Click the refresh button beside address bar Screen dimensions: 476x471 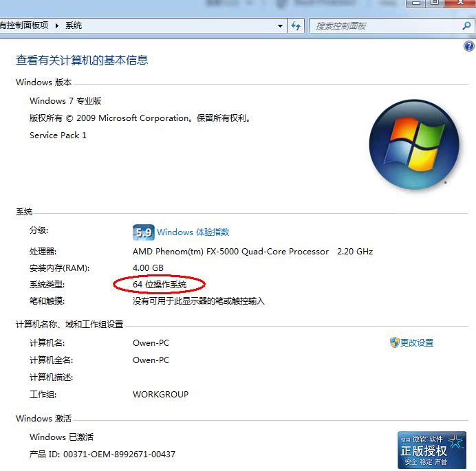[296, 26]
